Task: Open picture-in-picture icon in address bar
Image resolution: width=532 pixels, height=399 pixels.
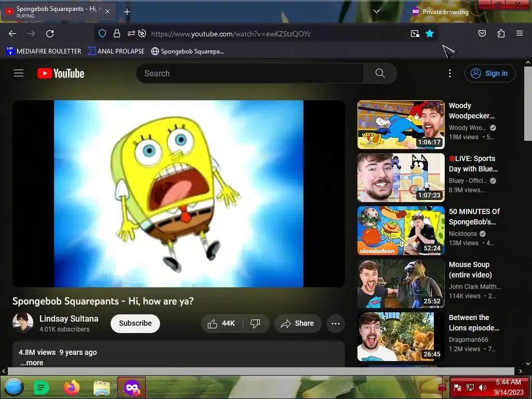Action: point(415,33)
